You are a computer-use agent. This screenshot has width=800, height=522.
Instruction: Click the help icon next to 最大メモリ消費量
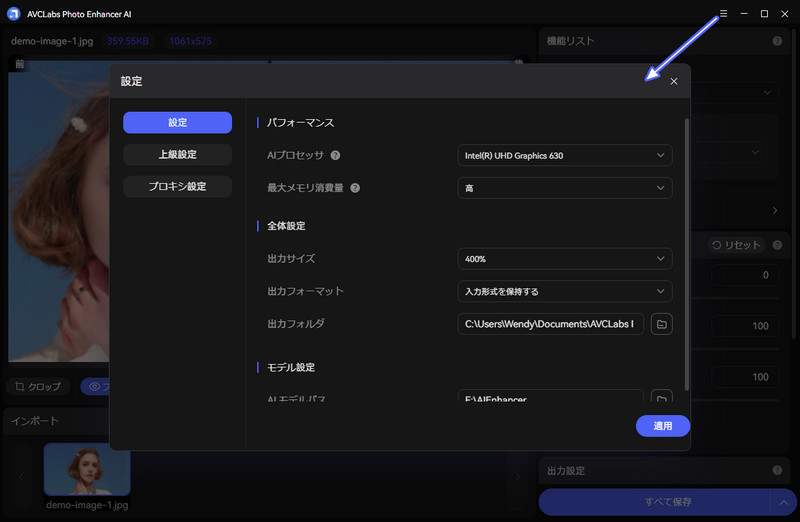click(x=355, y=188)
